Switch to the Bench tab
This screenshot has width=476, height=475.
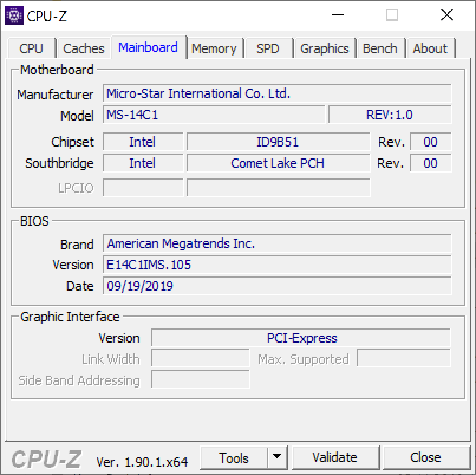(380, 48)
